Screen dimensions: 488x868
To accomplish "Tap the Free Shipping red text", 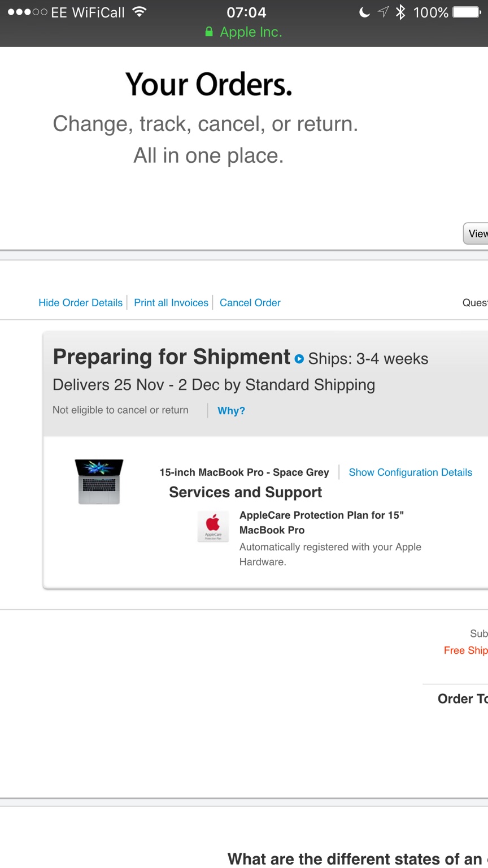I will tap(466, 650).
